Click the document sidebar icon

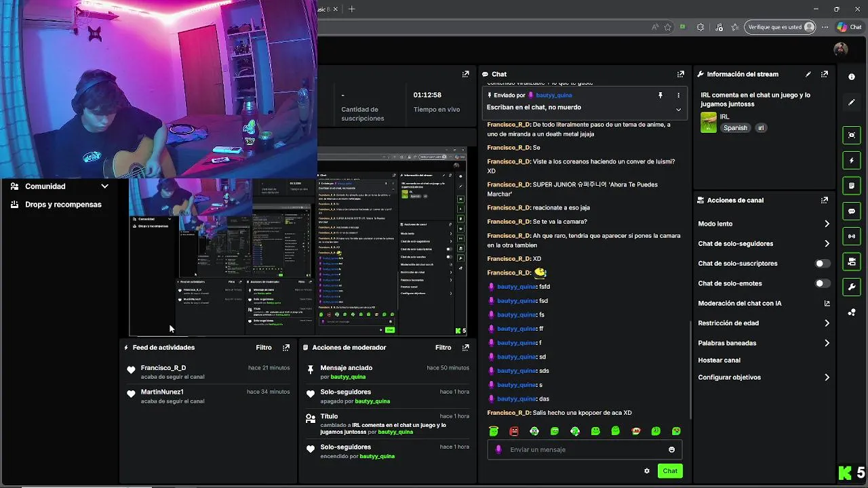tap(852, 186)
